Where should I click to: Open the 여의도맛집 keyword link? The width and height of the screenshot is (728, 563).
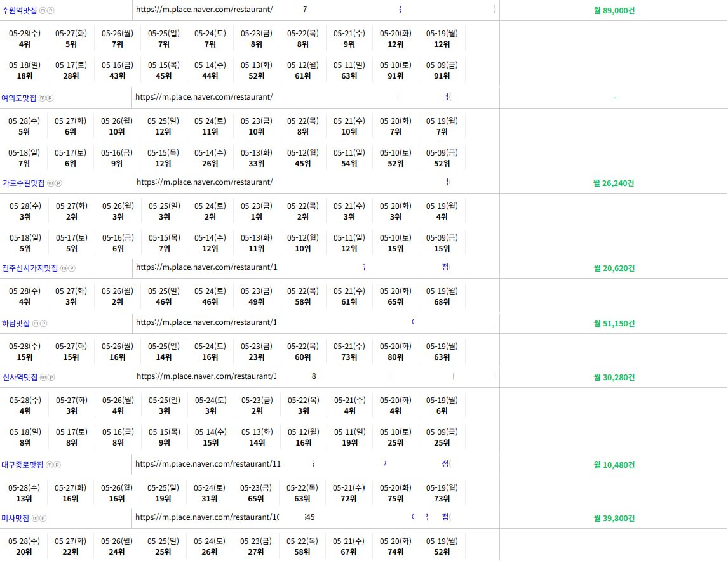pyautogui.click(x=18, y=98)
